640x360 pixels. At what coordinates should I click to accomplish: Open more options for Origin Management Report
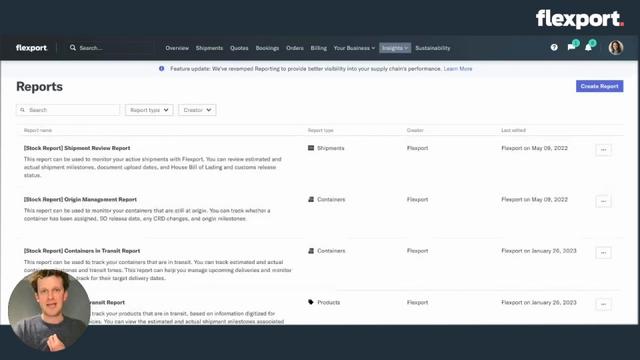tap(603, 201)
